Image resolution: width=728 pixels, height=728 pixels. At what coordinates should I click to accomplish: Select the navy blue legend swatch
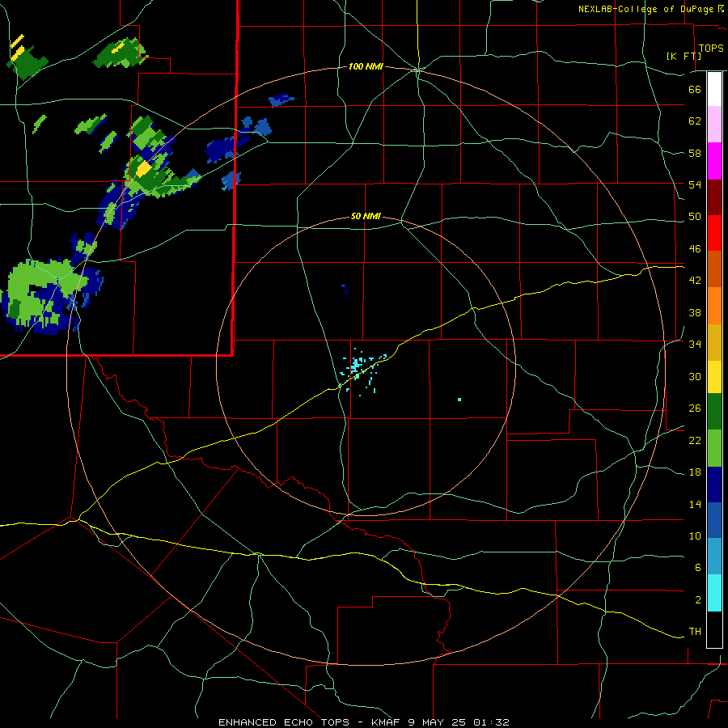click(714, 485)
